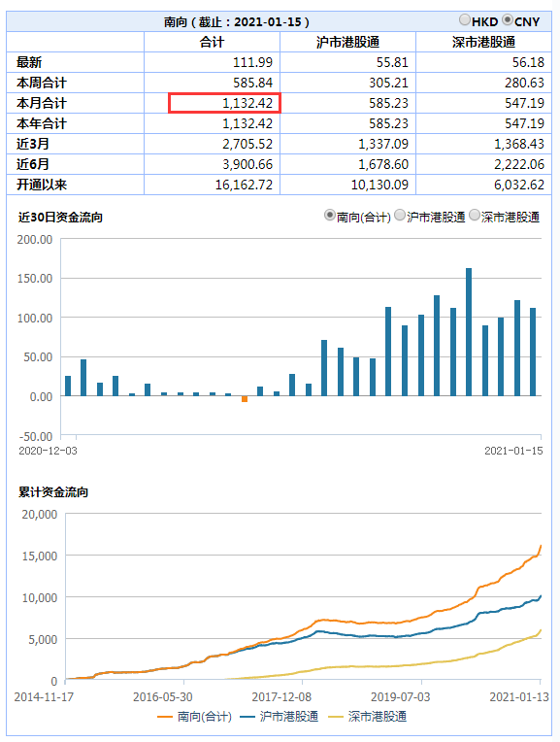560x742 pixels.
Task: Toggle 沪市港股通 blue legend entry
Action: [280, 717]
